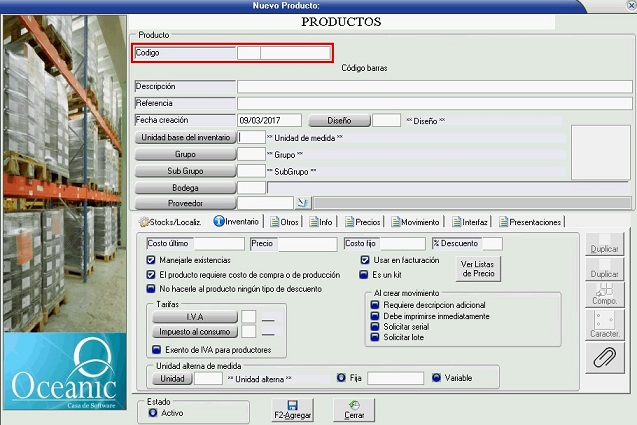This screenshot has width=637, height=425.
Task: Switch to the Precios tab
Action: click(x=362, y=222)
